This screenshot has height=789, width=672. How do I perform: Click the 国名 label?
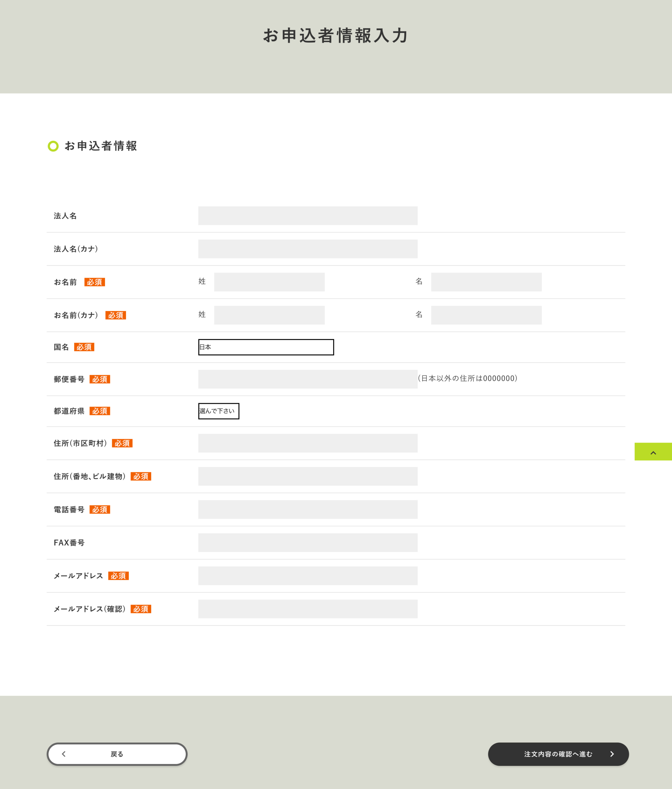pyautogui.click(x=61, y=347)
